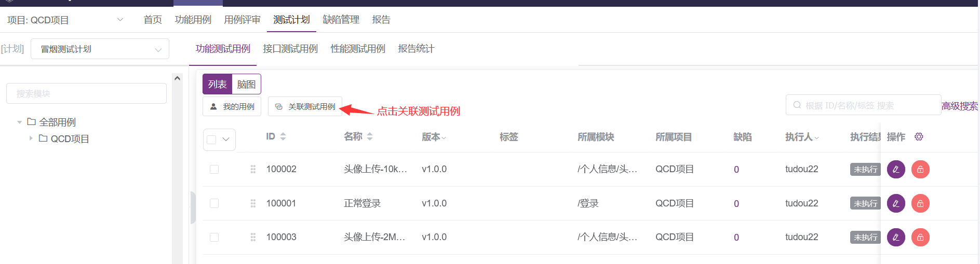
Task: Click 关联测试用例 button
Action: 305,106
